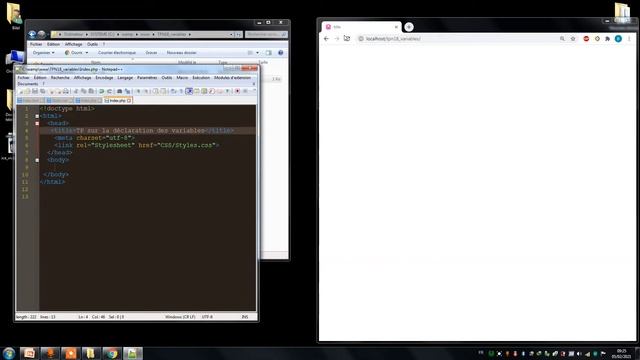Click the title line of code on line 4
This screenshot has height=360, width=640.
pos(142,131)
